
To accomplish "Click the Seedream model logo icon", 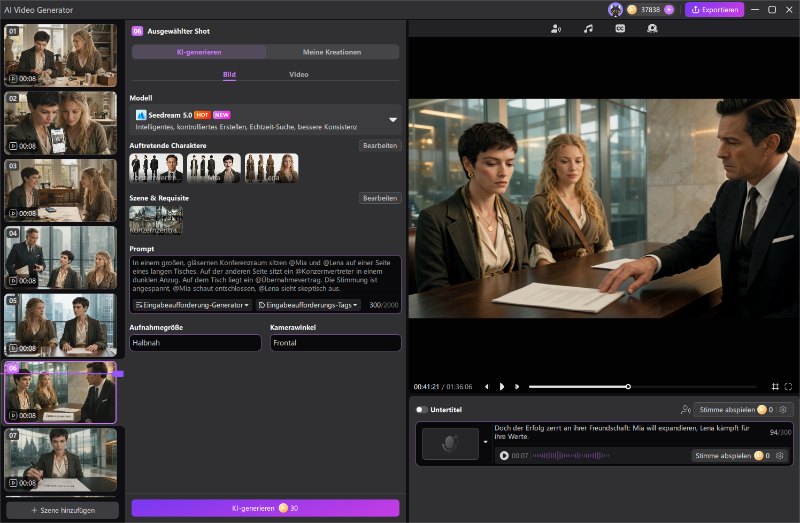I will click(x=141, y=115).
